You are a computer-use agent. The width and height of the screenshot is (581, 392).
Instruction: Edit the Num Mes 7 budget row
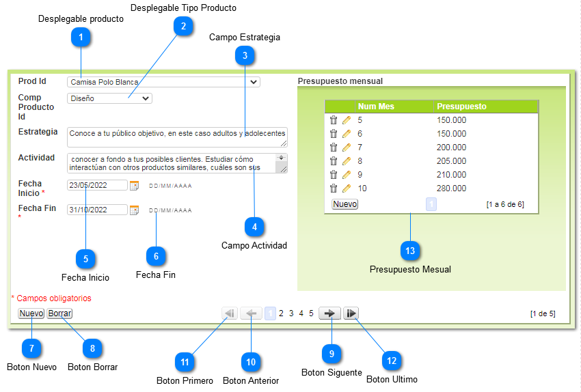(347, 148)
